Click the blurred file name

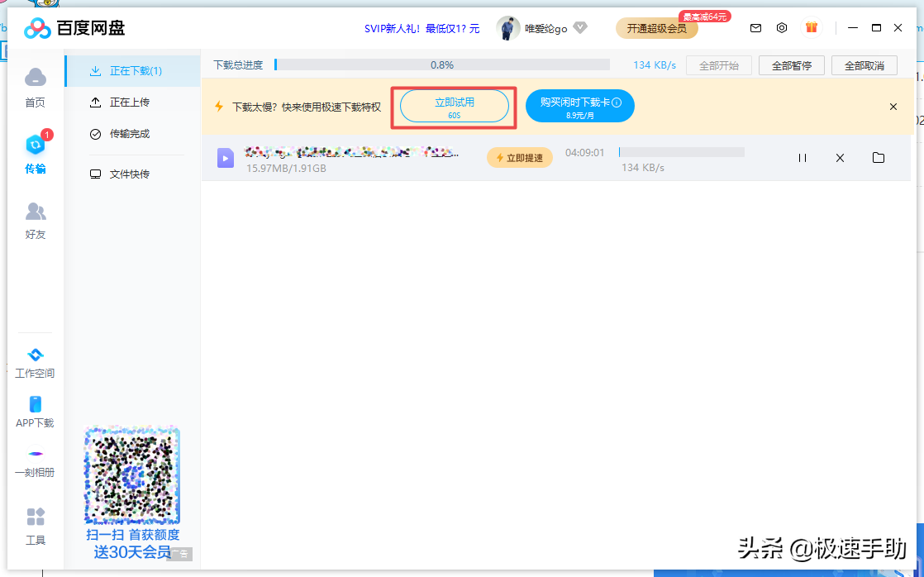coord(351,153)
